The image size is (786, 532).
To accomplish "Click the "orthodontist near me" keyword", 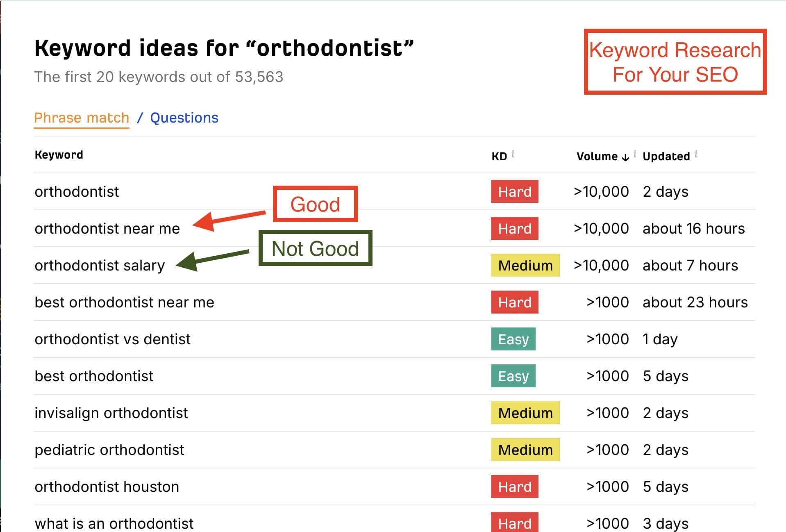I will click(107, 228).
